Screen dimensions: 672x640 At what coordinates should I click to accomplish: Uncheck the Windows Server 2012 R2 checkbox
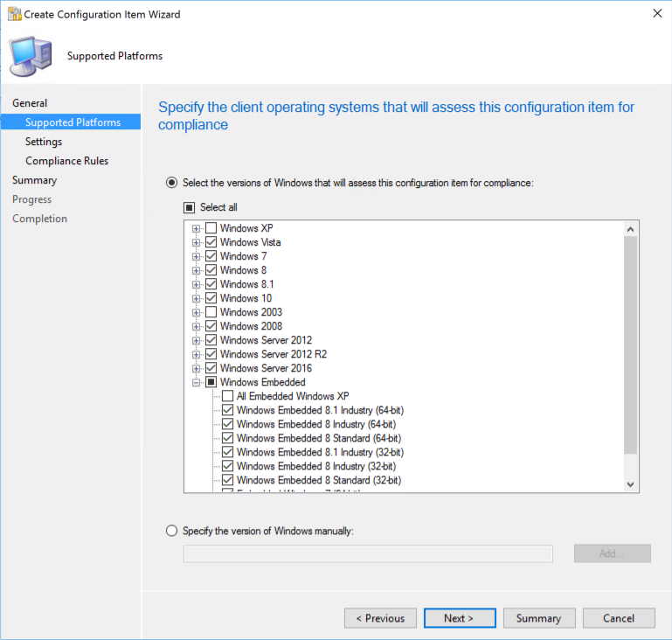[211, 353]
